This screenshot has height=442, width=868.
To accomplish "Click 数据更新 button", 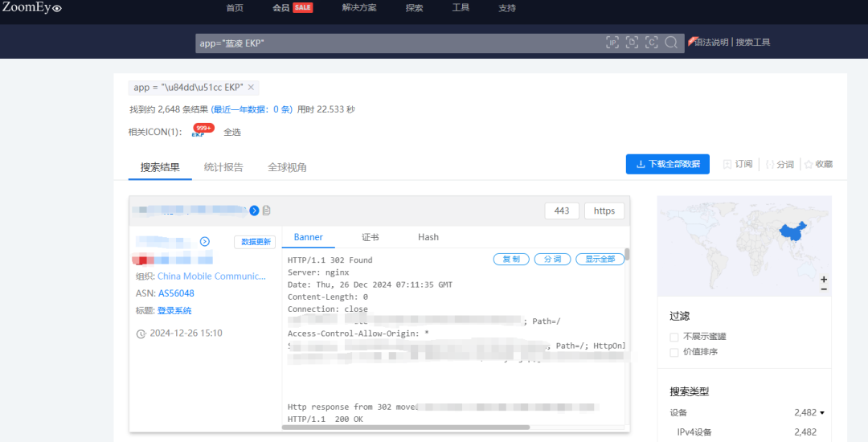I will click(256, 242).
